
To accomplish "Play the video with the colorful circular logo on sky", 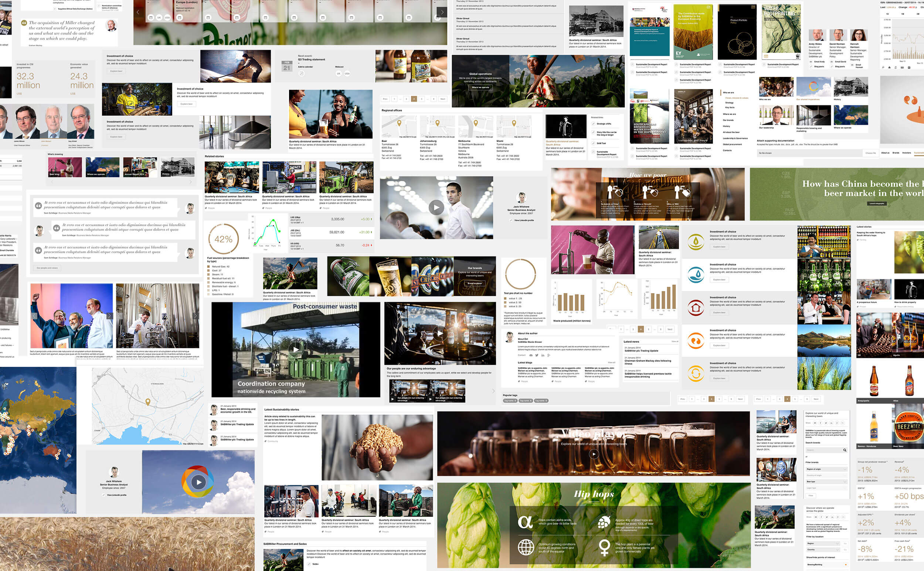I will coord(198,482).
